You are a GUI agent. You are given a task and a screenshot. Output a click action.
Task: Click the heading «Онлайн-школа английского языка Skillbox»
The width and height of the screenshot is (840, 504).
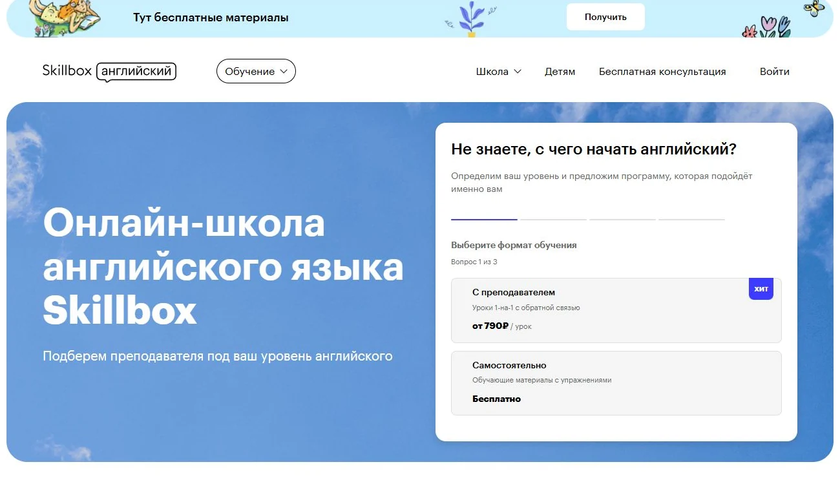click(223, 266)
